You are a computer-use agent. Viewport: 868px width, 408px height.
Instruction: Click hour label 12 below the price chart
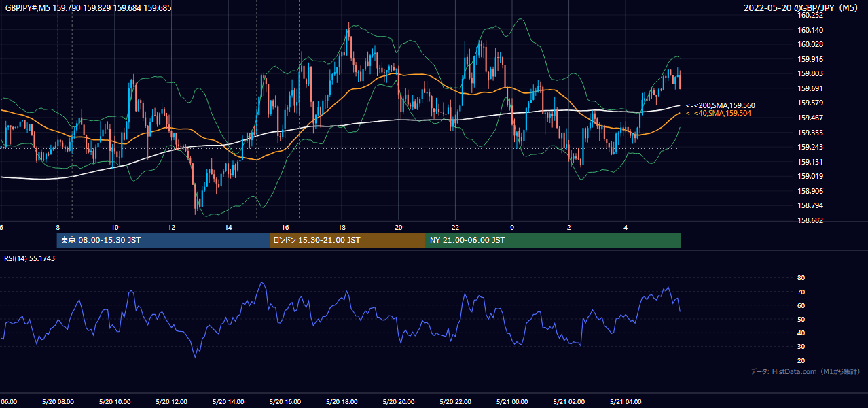point(172,227)
